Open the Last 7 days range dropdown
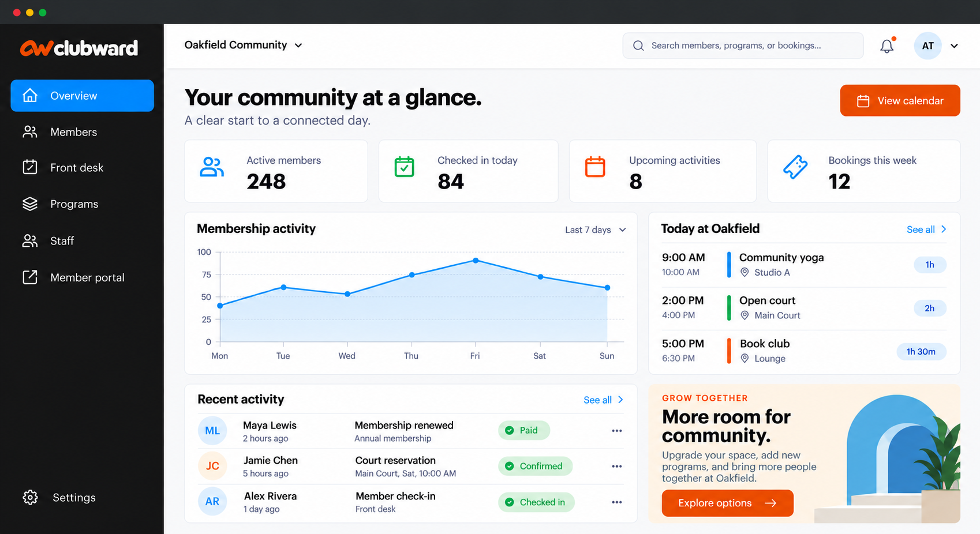 click(596, 230)
